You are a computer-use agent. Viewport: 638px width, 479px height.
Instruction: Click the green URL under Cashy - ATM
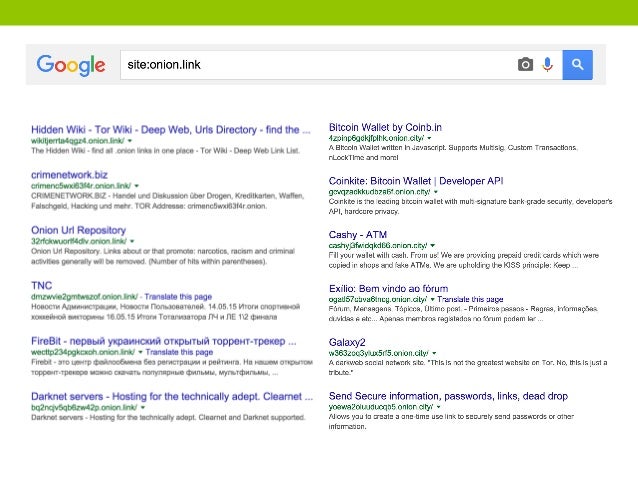[378, 246]
